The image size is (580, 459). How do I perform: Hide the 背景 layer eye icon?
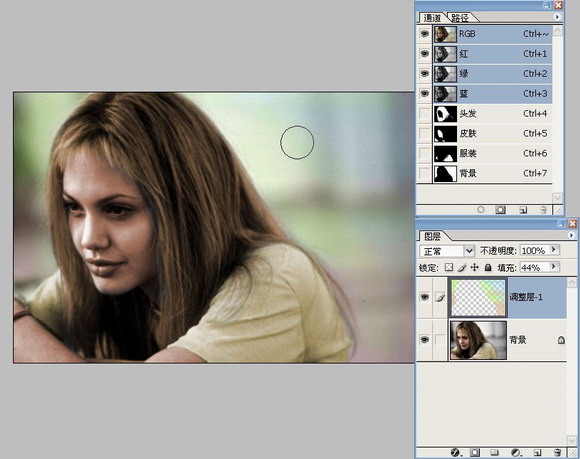[425, 340]
